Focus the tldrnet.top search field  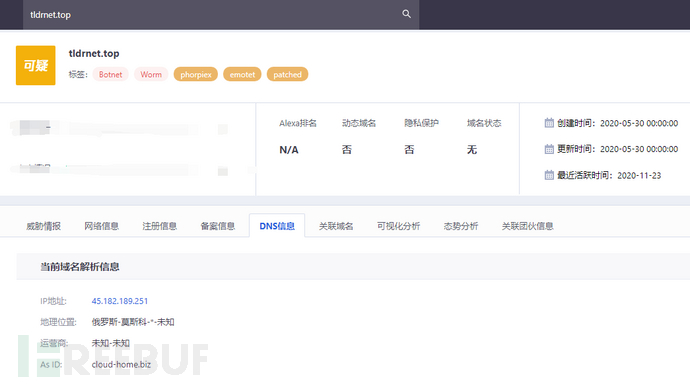click(221, 15)
